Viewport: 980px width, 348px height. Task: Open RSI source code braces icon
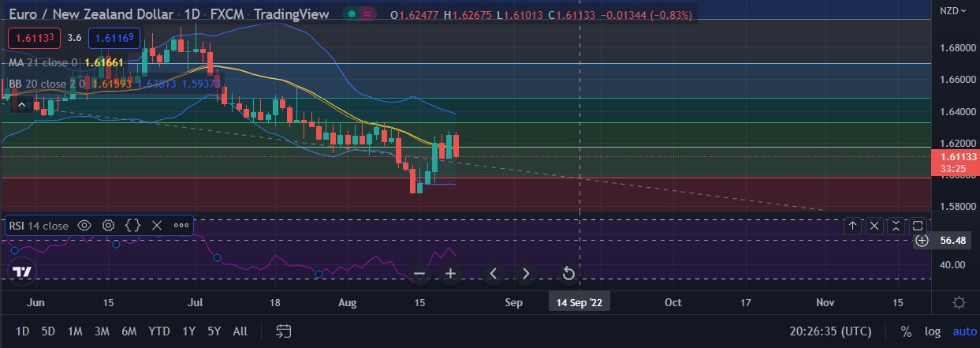coord(132,226)
